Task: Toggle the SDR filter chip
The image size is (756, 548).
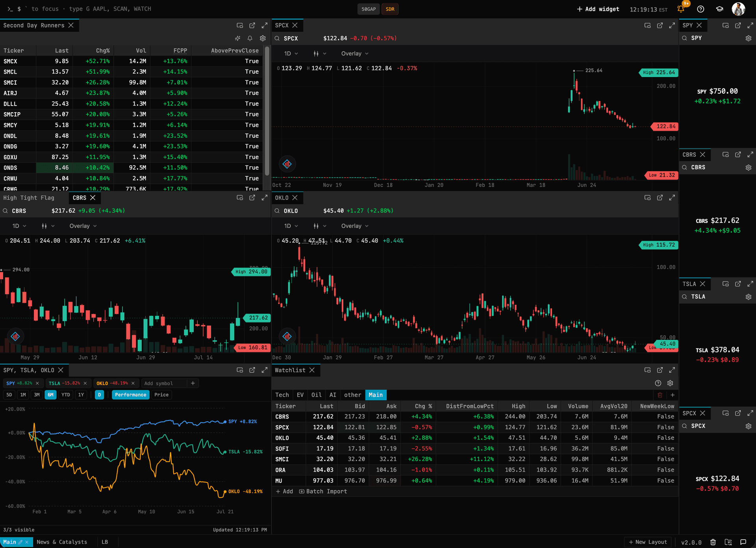Action: click(x=390, y=9)
